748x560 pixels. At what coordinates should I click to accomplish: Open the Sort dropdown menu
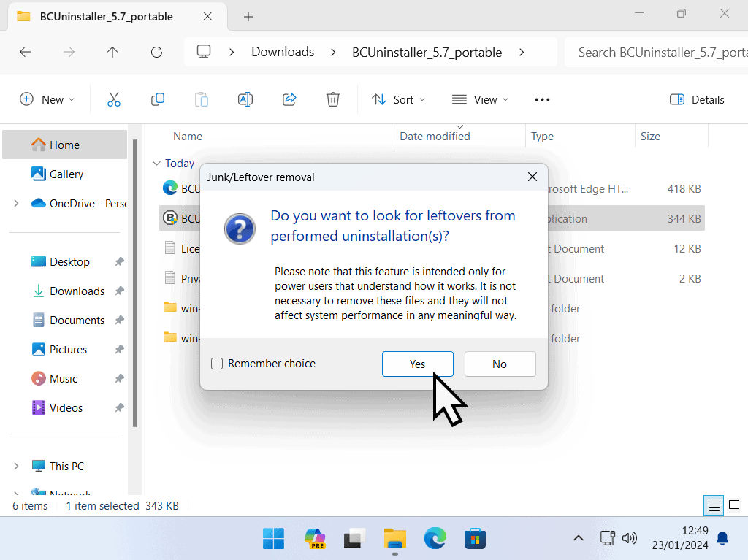click(x=398, y=99)
